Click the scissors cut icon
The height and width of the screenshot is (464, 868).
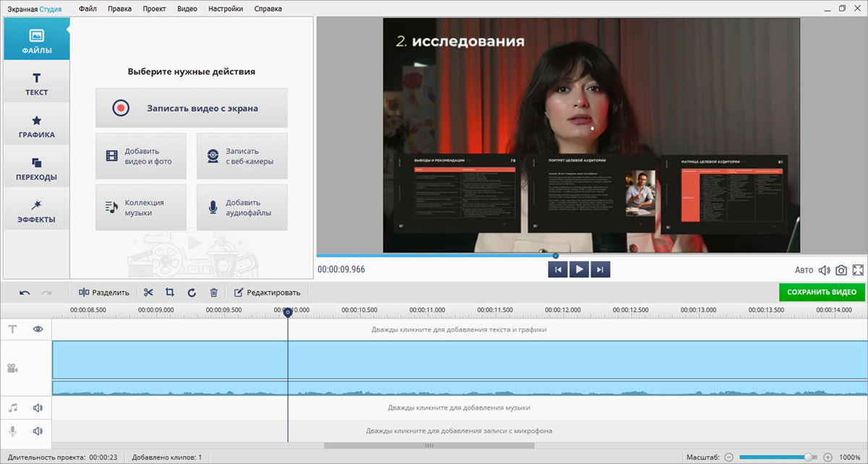[x=148, y=292]
